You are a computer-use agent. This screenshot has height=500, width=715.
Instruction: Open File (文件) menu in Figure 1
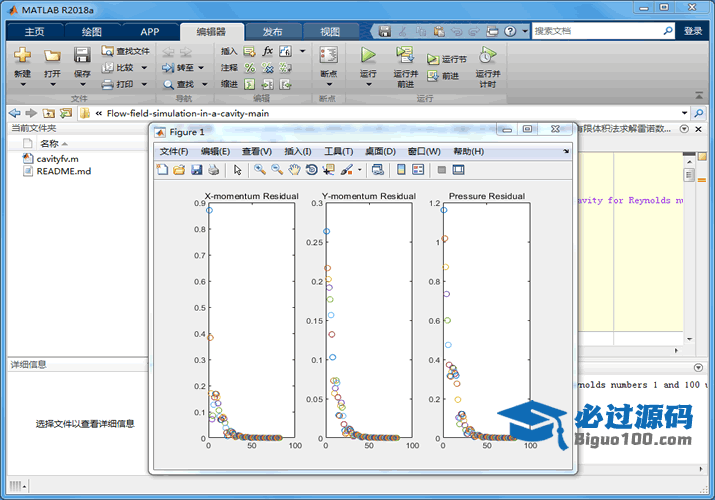click(174, 151)
